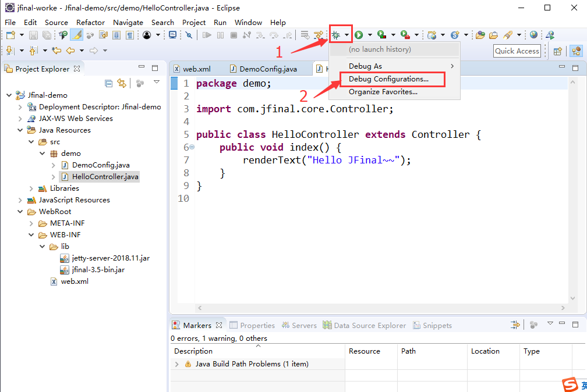Click the blue monitor toolbar icon
The height and width of the screenshot is (392, 587).
pos(172,35)
